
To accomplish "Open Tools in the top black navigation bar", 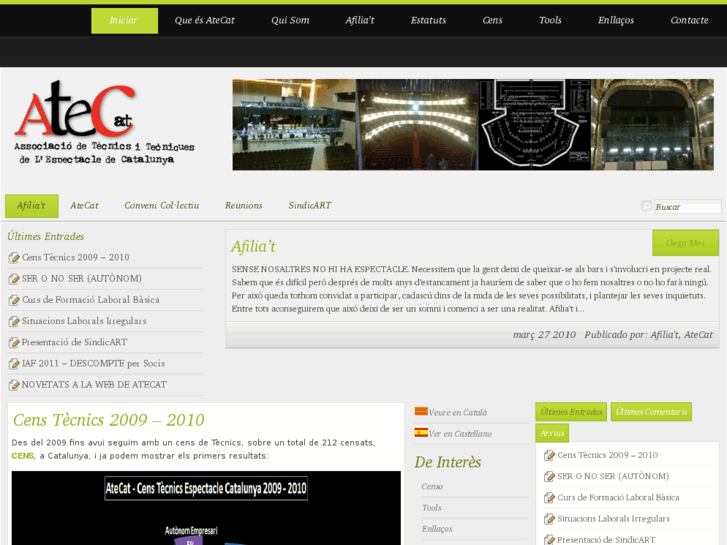I will pyautogui.click(x=550, y=20).
